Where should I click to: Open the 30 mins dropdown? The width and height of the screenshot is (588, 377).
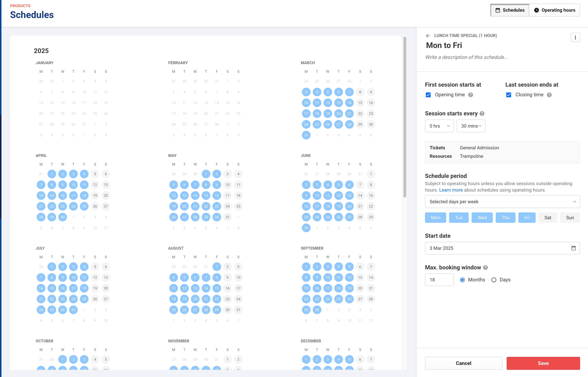(471, 126)
